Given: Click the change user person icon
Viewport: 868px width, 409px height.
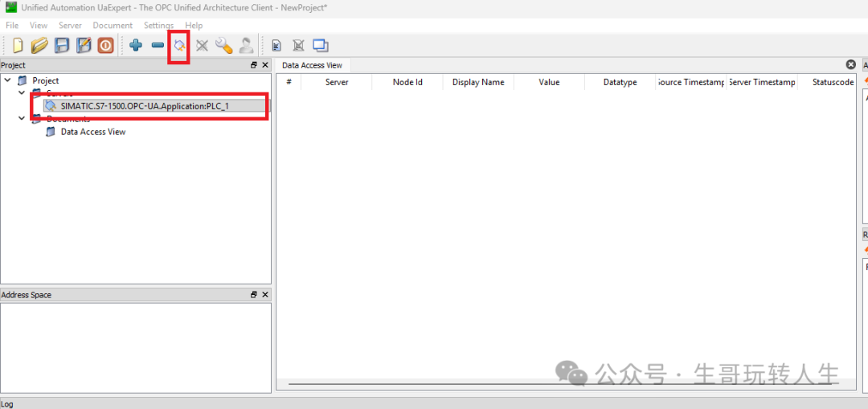Looking at the screenshot, I should 245,45.
